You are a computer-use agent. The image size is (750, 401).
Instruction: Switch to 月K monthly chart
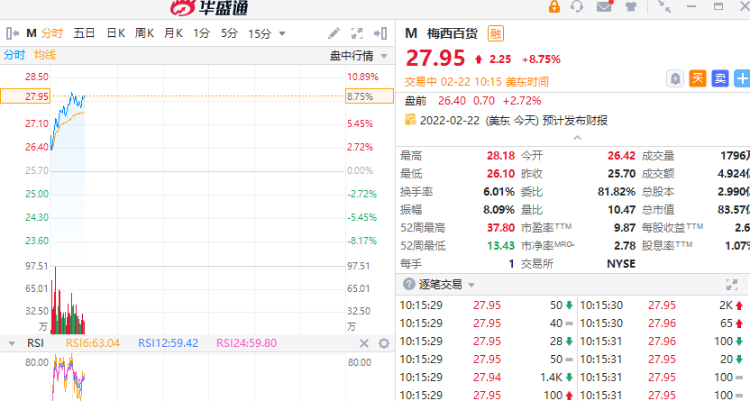pos(173,33)
